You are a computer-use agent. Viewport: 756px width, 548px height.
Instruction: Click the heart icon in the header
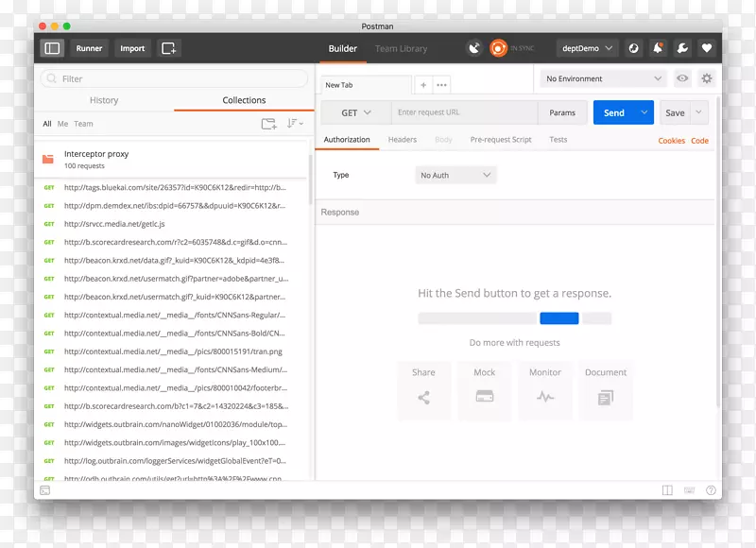click(x=705, y=48)
